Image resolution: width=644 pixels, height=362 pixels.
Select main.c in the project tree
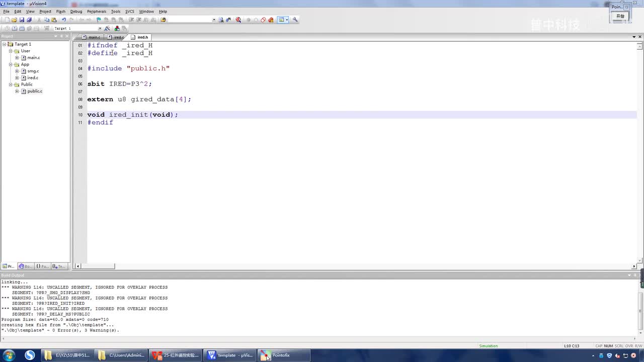pyautogui.click(x=34, y=58)
